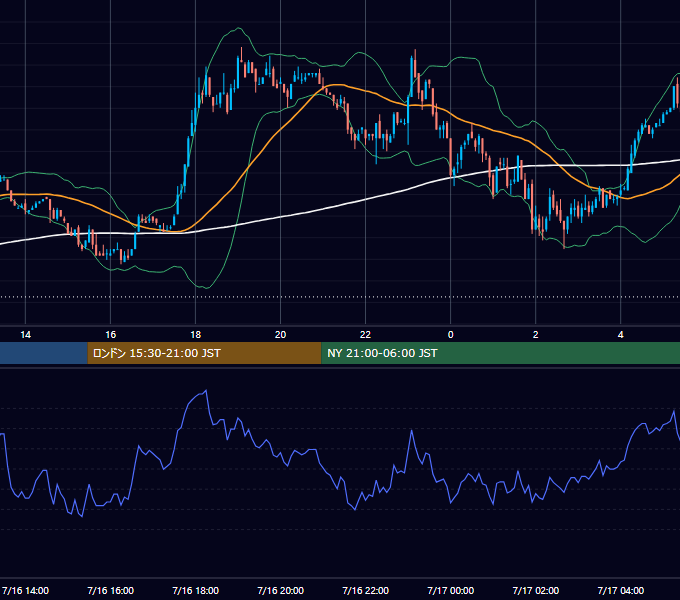Click the 7/17 02:00 date label
680x600 pixels.
click(536, 590)
